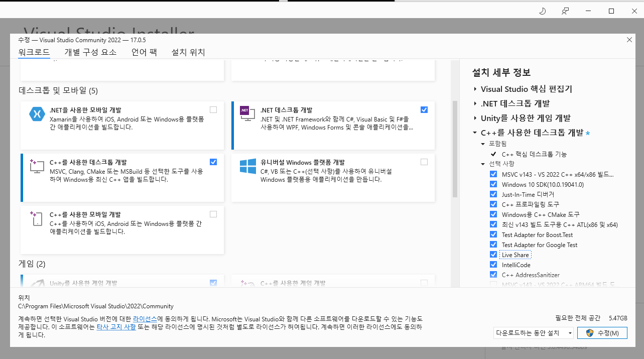Open the 라이선스 link
Viewport: 644px width, 359px height.
point(145,319)
